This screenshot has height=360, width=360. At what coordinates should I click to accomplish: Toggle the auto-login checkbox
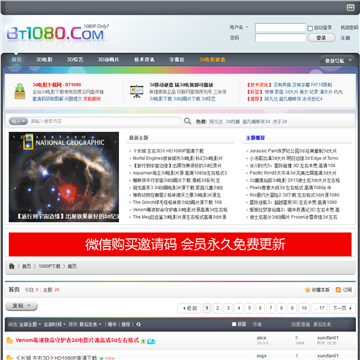coord(310,28)
